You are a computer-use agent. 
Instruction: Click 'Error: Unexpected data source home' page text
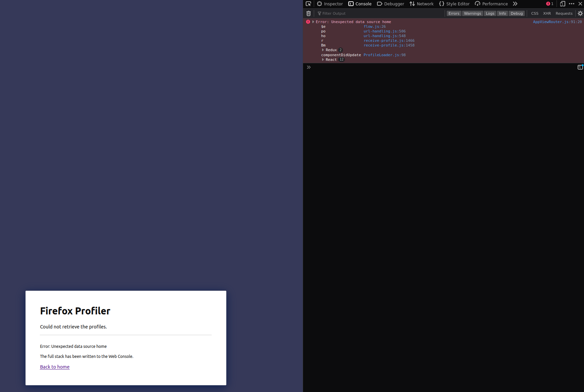point(73,347)
